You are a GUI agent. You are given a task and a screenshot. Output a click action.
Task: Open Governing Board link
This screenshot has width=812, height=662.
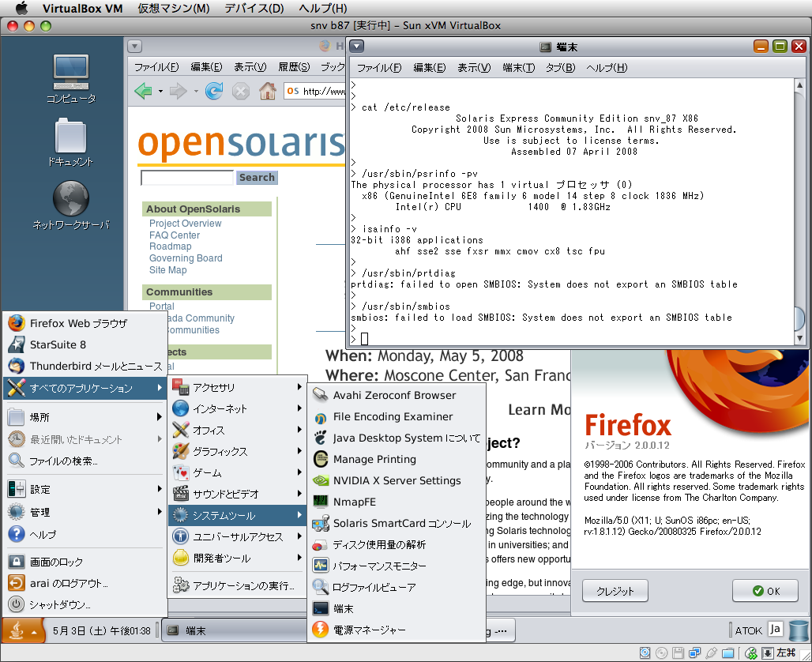[x=186, y=258]
